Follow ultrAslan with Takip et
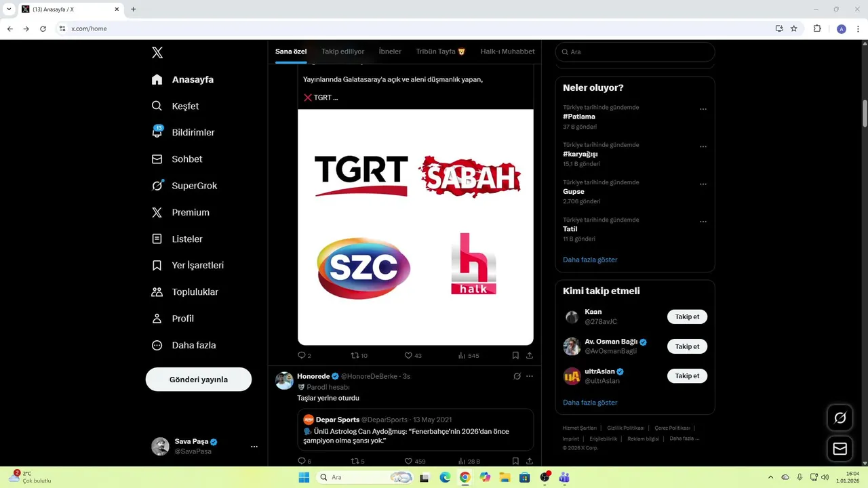 click(x=687, y=375)
